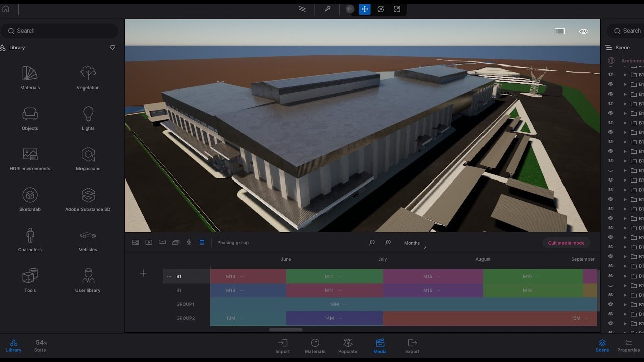Select the Image media type icon

click(x=136, y=242)
